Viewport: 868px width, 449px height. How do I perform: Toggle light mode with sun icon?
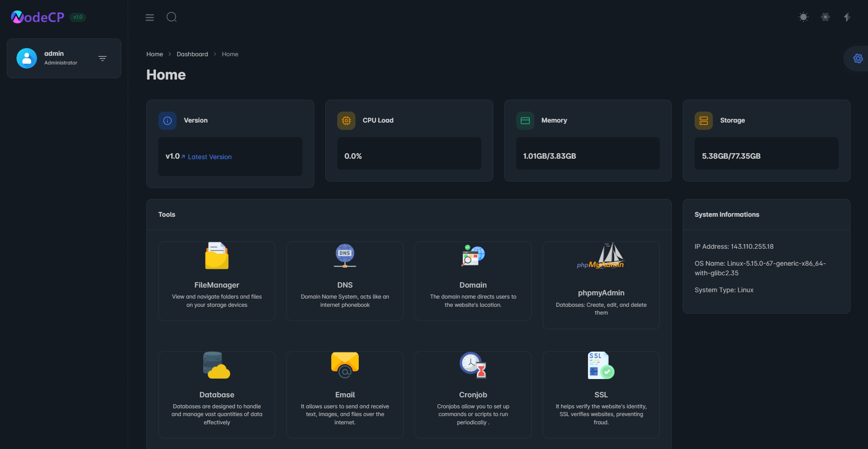[803, 17]
